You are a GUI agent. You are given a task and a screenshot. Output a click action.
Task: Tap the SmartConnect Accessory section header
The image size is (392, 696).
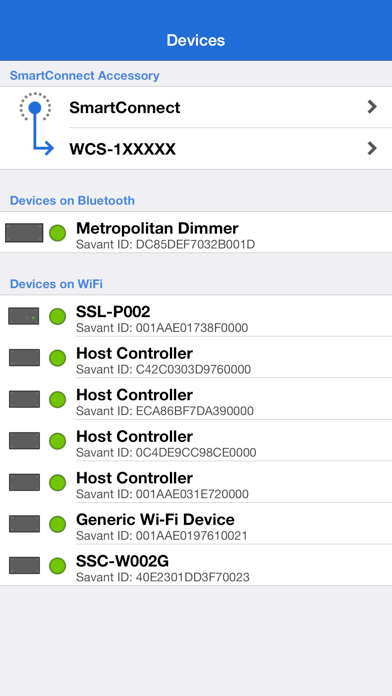pos(84,75)
